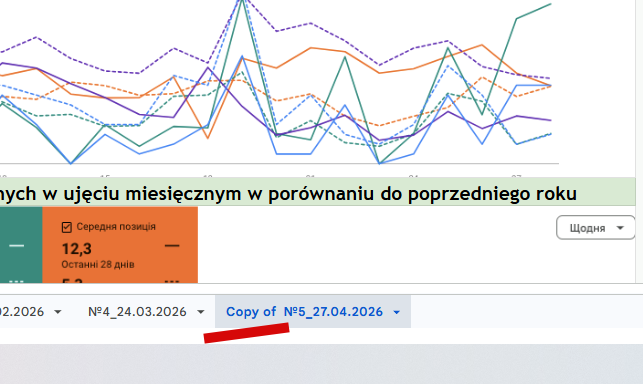Image resolution: width=643 pixels, height=384 pixels.
Task: Click the 12,3 average position value
Action: click(x=77, y=249)
